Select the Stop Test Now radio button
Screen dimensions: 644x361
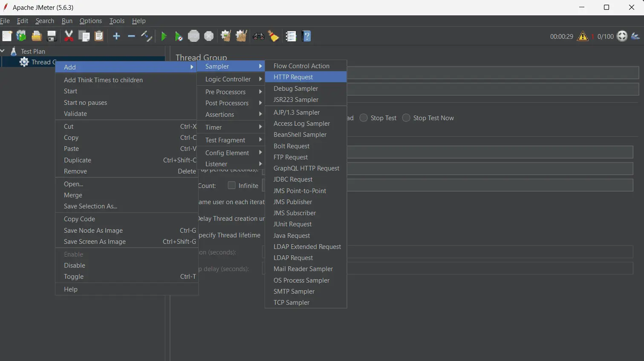pos(406,118)
